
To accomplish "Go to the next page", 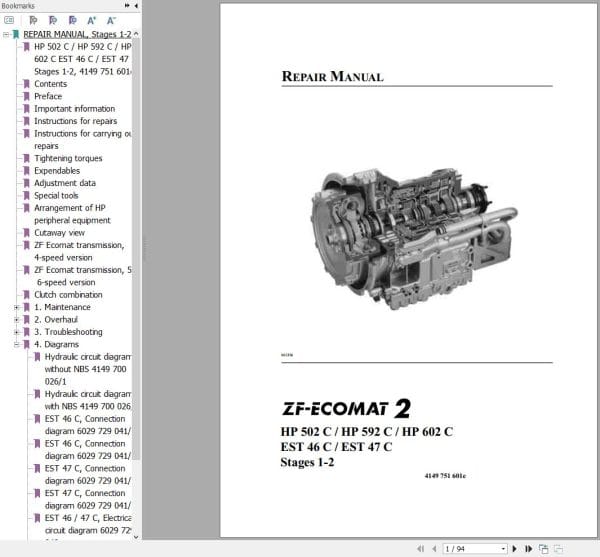I will [515, 549].
